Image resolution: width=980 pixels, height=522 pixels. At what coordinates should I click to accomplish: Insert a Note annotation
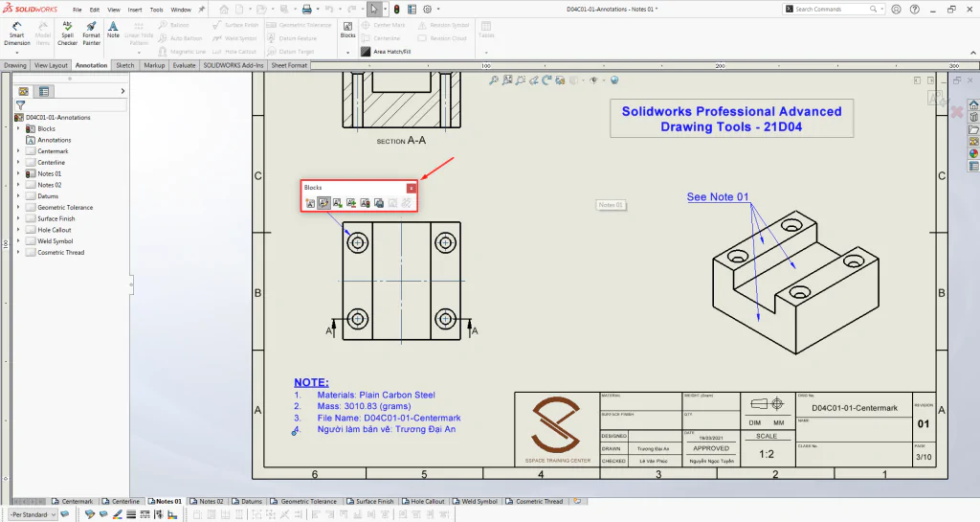[113, 30]
